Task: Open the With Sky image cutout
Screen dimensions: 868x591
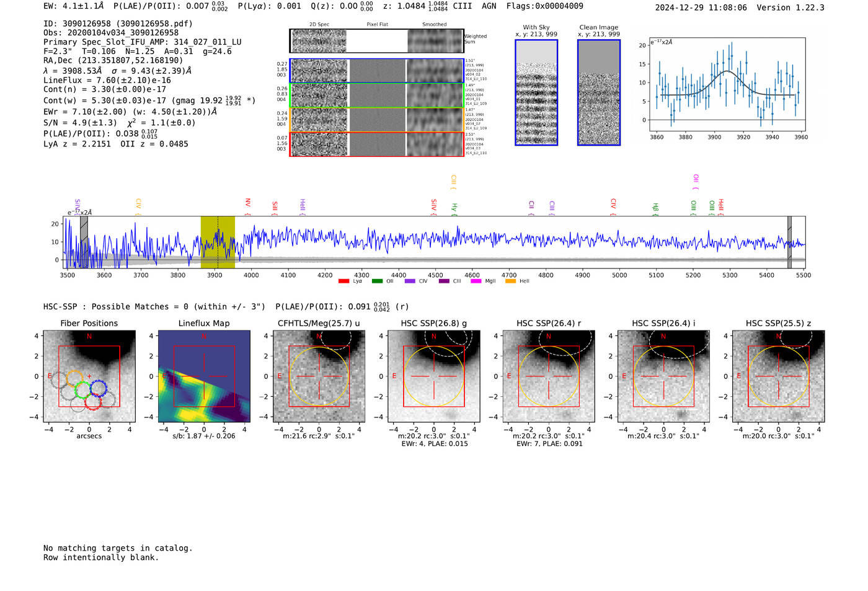Action: pyautogui.click(x=536, y=92)
